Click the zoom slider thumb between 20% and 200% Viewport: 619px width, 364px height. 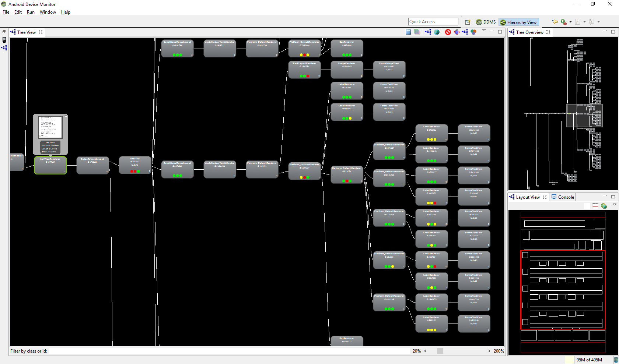[440, 351]
